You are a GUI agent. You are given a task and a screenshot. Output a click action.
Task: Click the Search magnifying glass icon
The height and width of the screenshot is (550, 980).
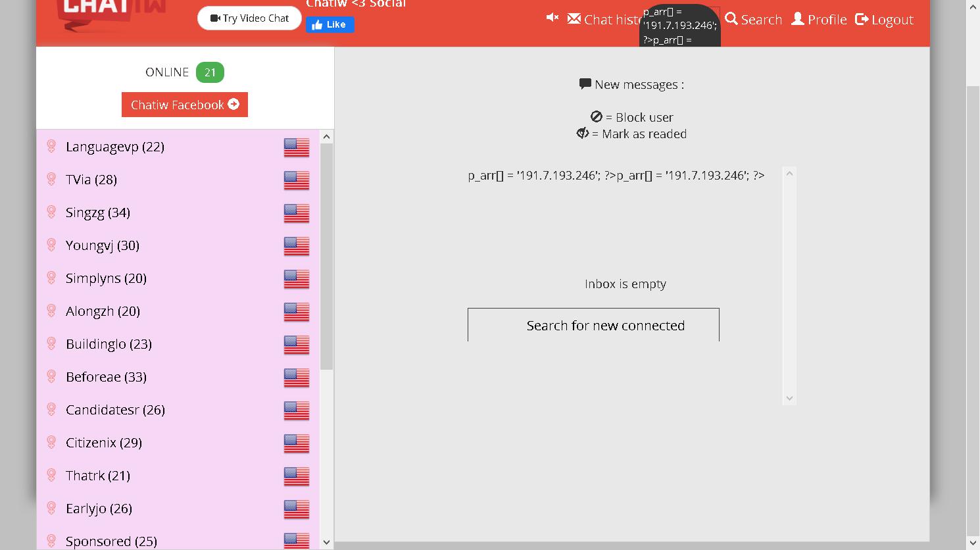[x=730, y=19]
